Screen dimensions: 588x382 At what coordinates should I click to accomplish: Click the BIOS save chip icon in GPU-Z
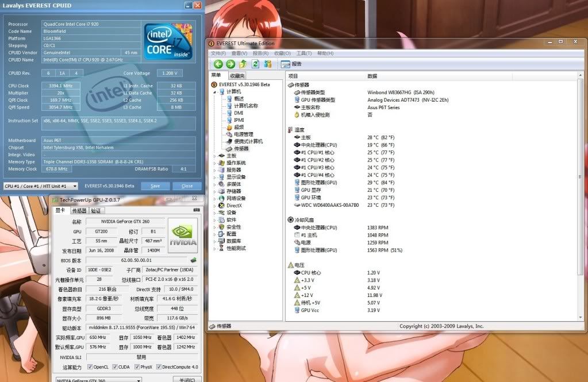click(x=194, y=260)
